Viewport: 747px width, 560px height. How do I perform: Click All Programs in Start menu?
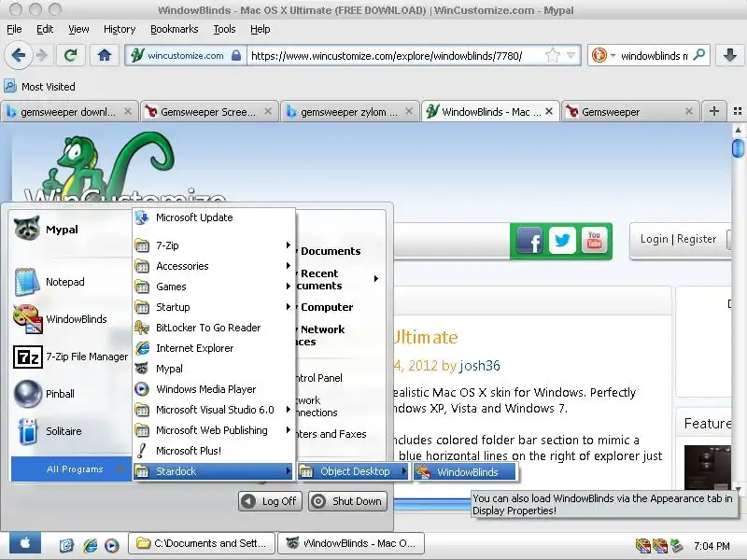click(x=72, y=469)
